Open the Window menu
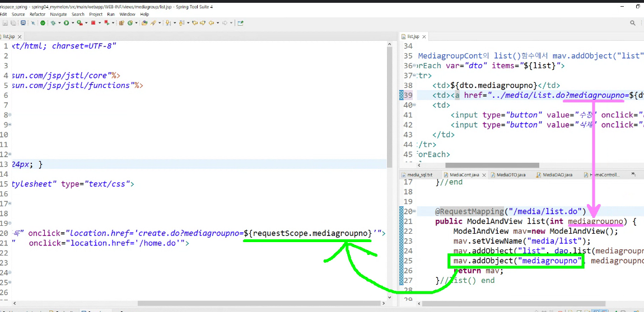 coord(127,14)
